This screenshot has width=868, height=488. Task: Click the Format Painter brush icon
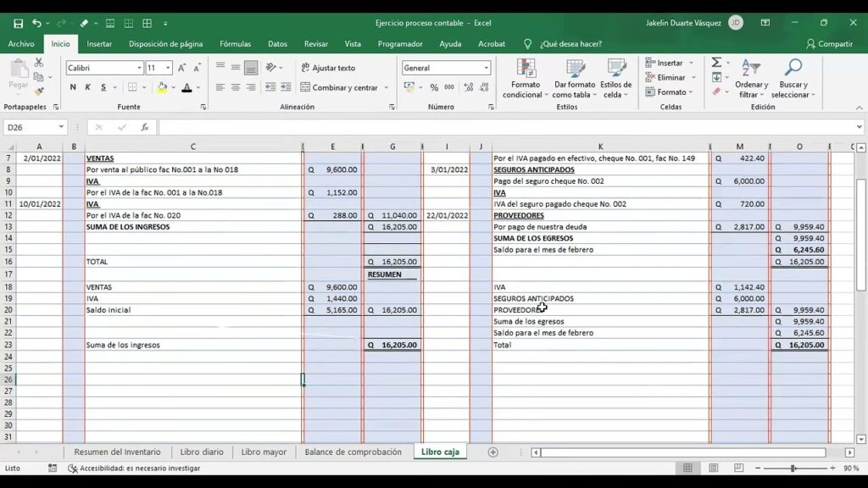pyautogui.click(x=39, y=91)
